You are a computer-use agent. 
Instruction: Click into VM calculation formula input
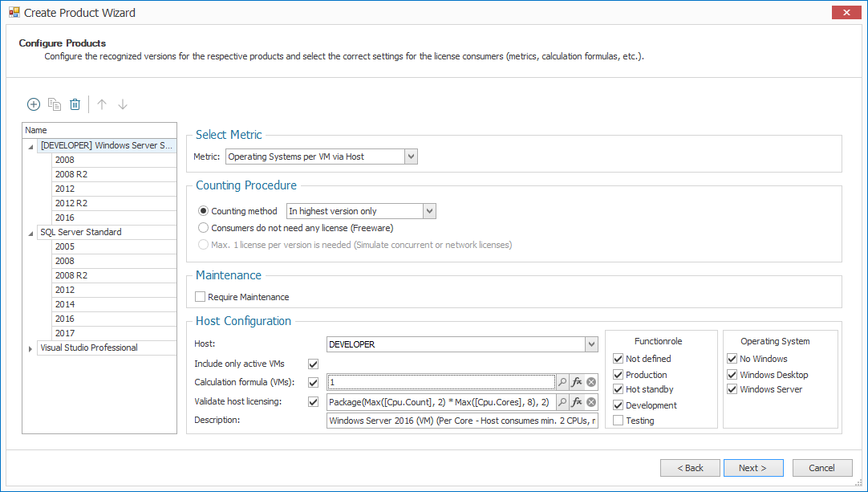coord(441,382)
